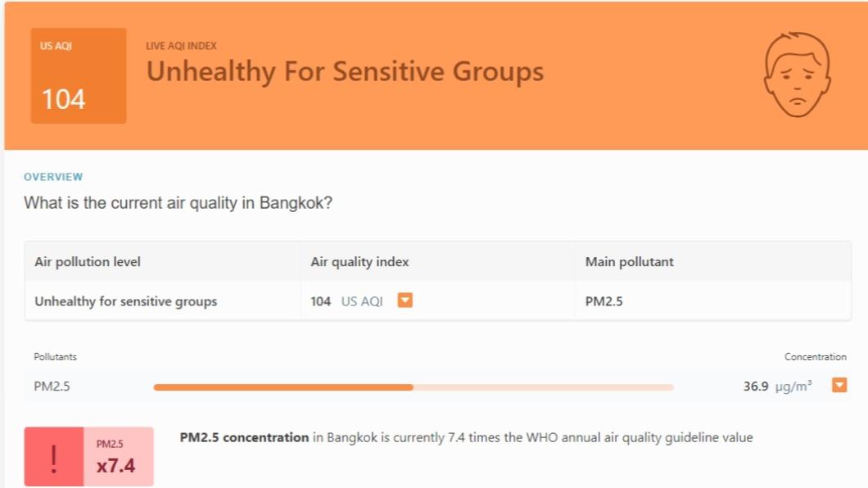The height and width of the screenshot is (488, 868).
Task: Expand the PM2.5 concentration unit dropdown
Action: pos(839,385)
